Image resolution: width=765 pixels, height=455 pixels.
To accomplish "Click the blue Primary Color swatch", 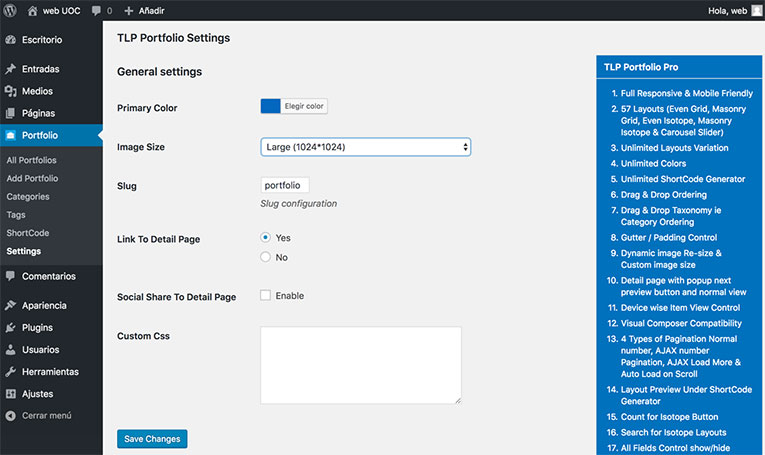I will tap(270, 106).
